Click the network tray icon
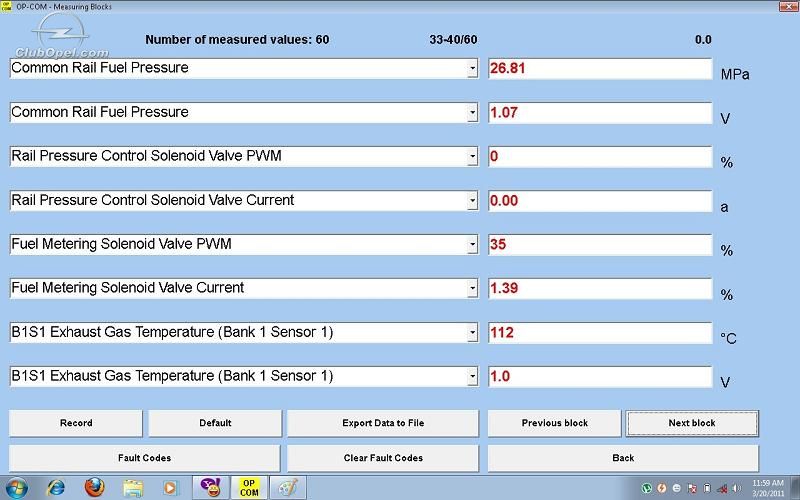 [722, 489]
